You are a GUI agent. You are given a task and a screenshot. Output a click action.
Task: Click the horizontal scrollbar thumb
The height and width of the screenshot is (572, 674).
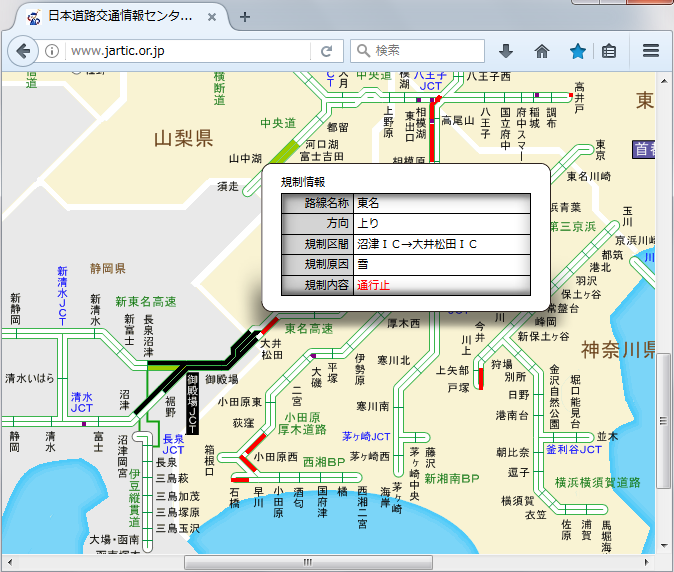click(308, 562)
